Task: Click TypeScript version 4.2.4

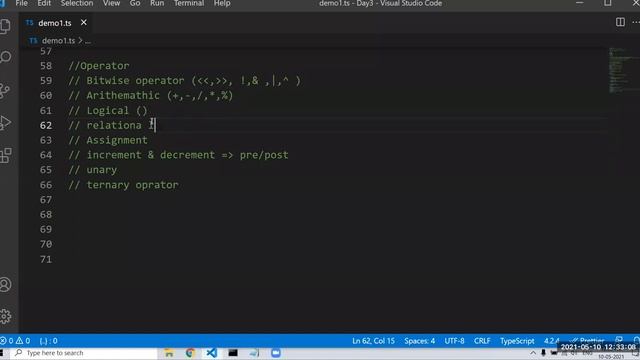Action: [551, 341]
